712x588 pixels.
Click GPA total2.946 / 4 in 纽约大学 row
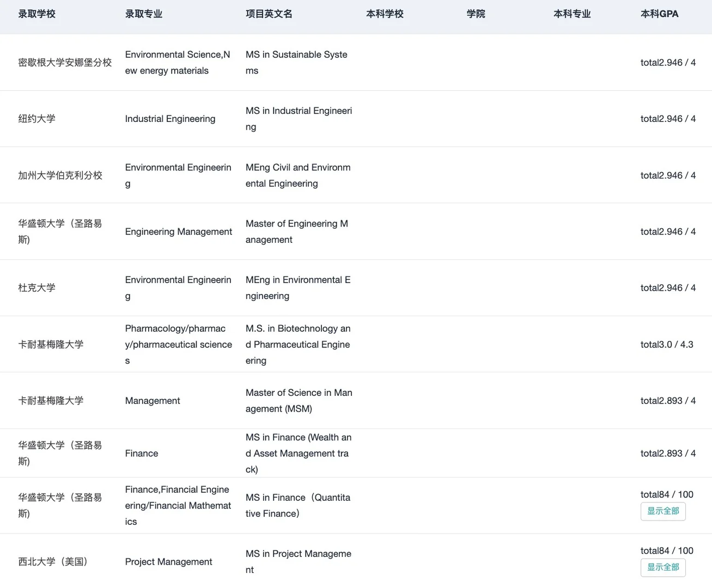[x=668, y=119]
